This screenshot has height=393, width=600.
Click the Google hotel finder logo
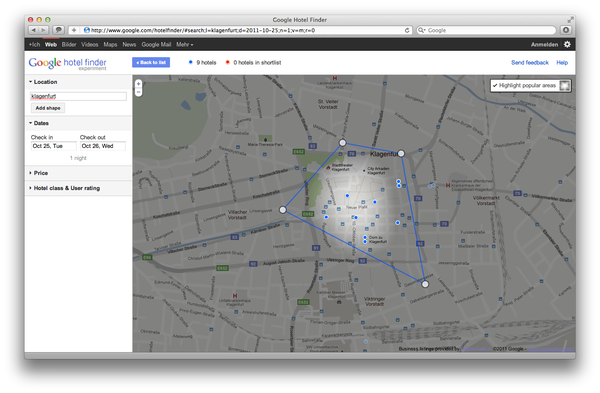(x=68, y=63)
